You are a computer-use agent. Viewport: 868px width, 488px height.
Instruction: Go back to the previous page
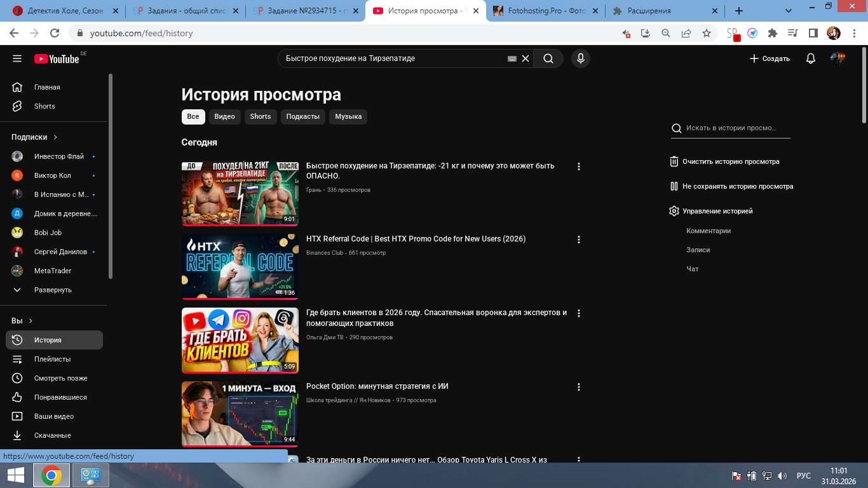point(15,33)
